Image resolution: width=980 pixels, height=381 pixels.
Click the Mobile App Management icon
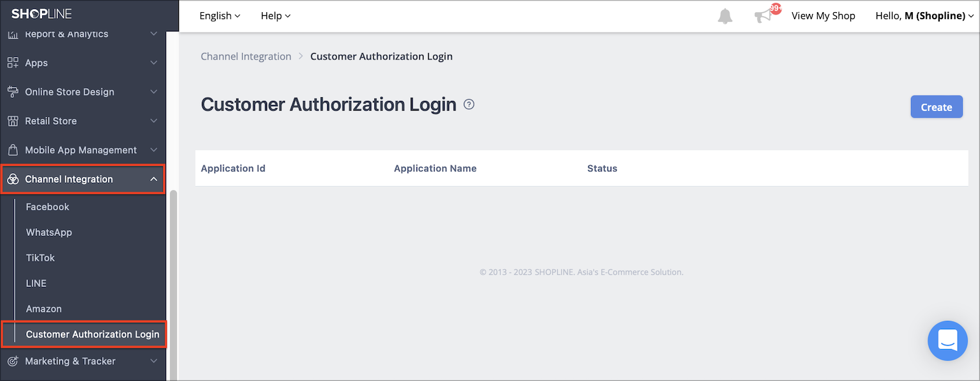click(x=13, y=150)
